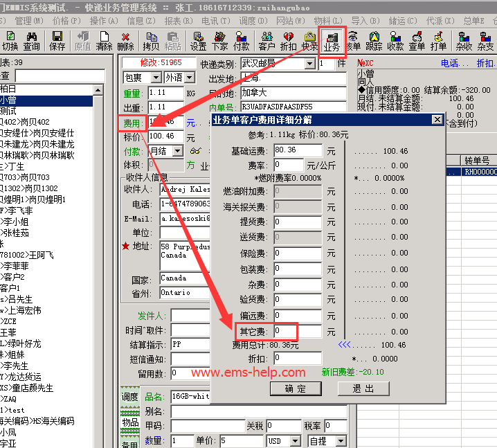Image resolution: width=497 pixels, height=448 pixels.
Task: Click the 物品 side tab
Action: [130, 422]
